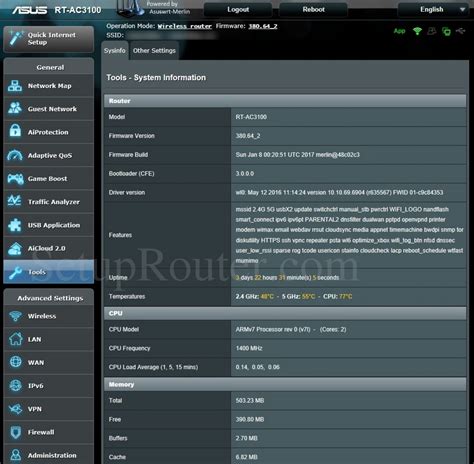Click CPU Frequency value 1400 MHz
This screenshot has height=464, width=474.
[249, 348]
